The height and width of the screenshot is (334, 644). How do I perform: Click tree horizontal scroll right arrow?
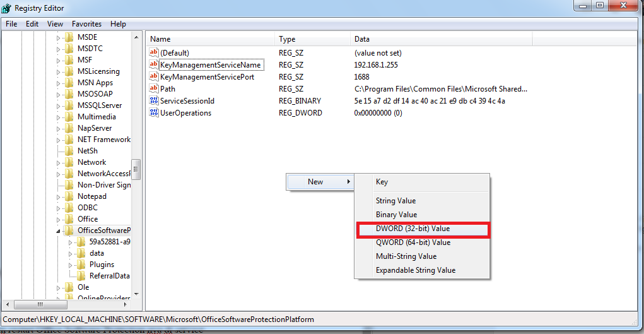(127, 305)
